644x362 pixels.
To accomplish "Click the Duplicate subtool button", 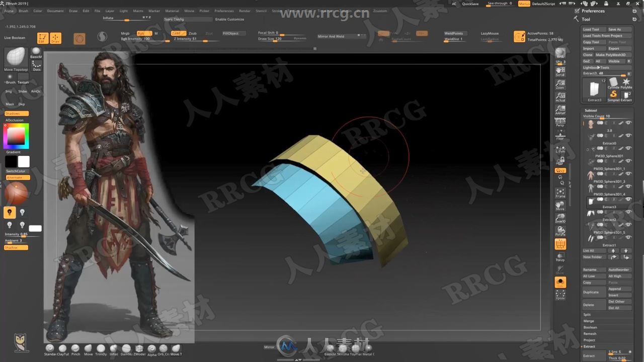I will [x=594, y=292].
